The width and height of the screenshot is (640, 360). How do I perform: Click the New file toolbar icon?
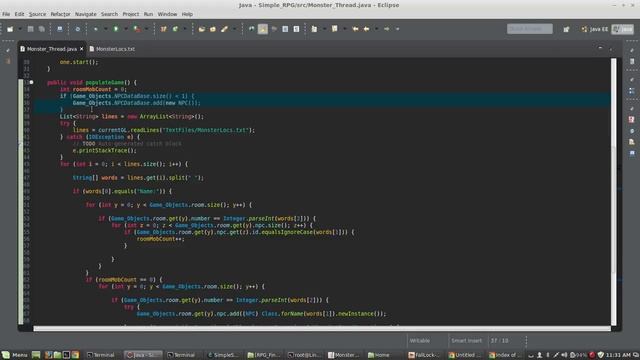(x=10, y=29)
